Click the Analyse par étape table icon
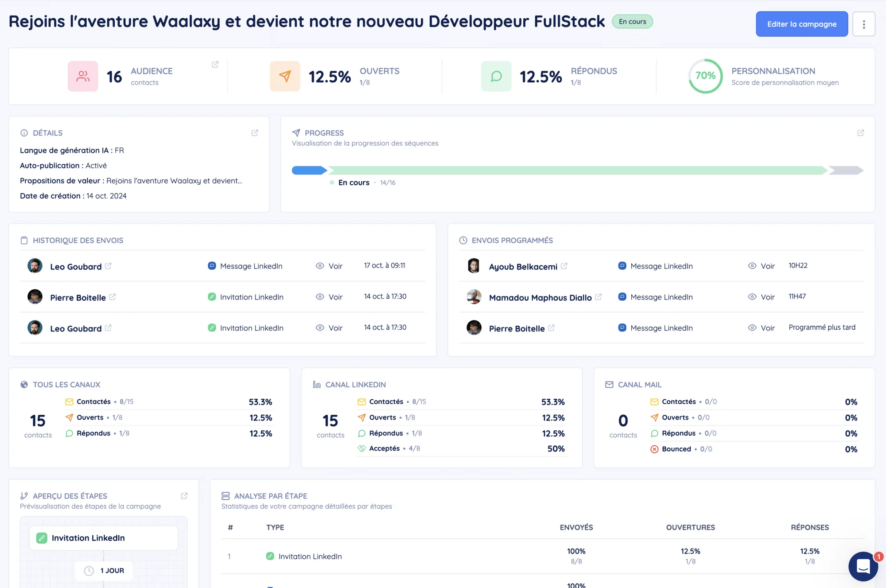 pyautogui.click(x=225, y=496)
